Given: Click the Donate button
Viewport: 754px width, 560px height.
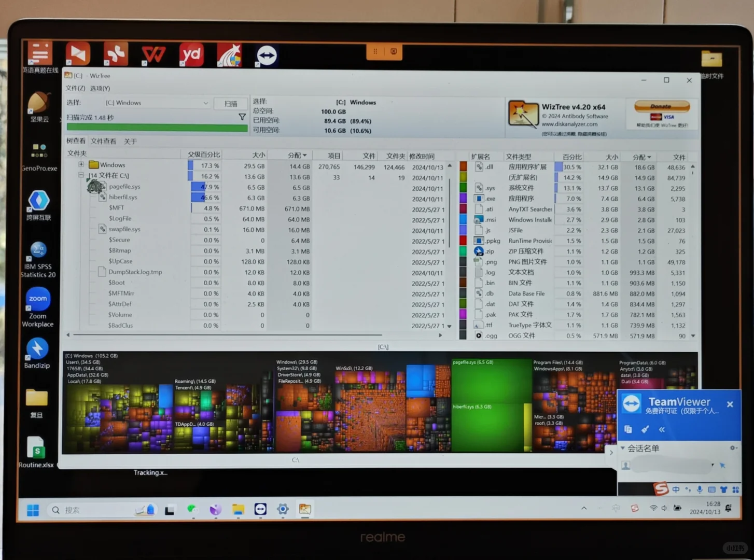Looking at the screenshot, I should click(x=662, y=106).
